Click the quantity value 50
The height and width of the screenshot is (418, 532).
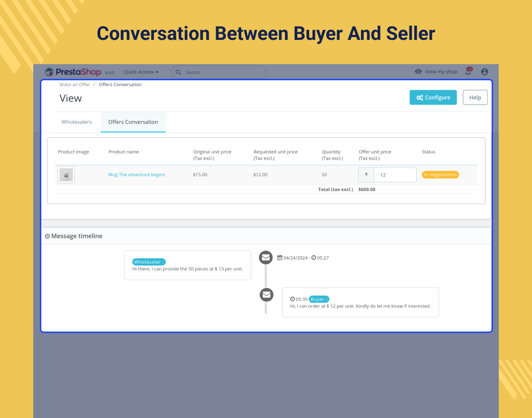[x=324, y=175]
